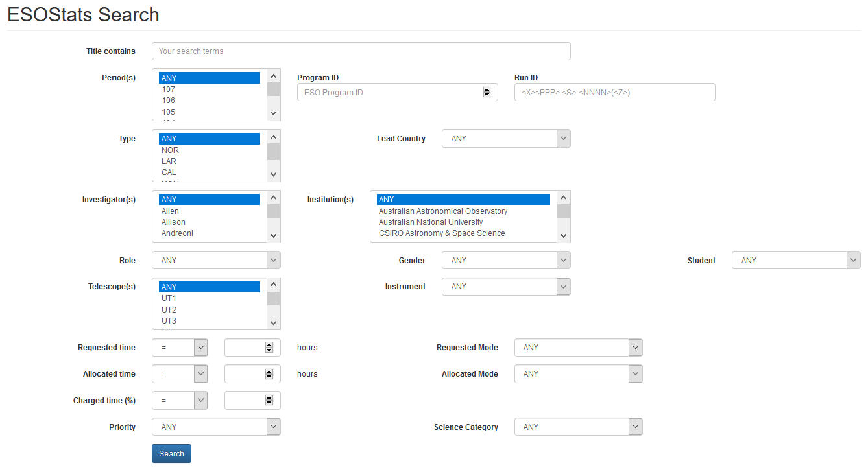Select Allison in Investigator(s) list

point(210,222)
